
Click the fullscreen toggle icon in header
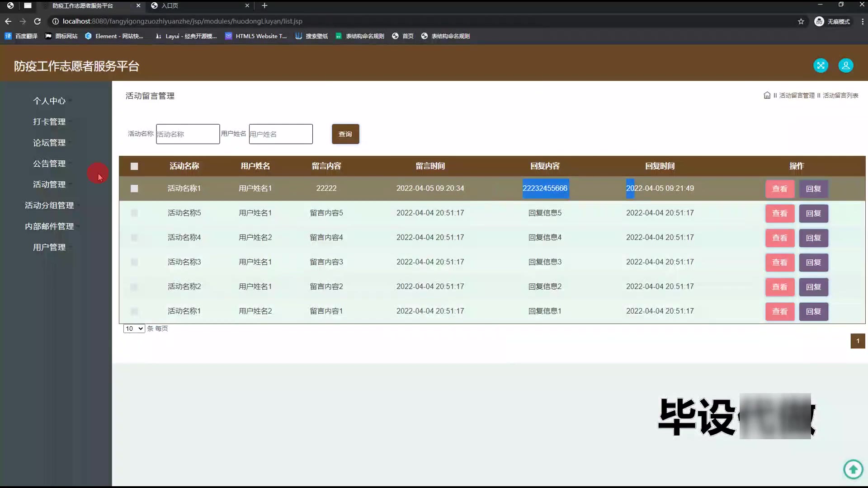pyautogui.click(x=821, y=66)
